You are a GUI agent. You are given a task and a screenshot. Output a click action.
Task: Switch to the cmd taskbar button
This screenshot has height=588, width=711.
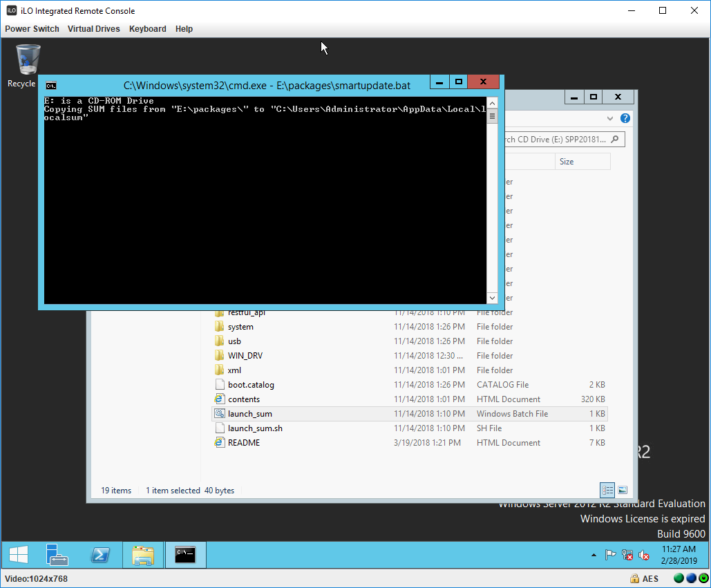tap(185, 554)
